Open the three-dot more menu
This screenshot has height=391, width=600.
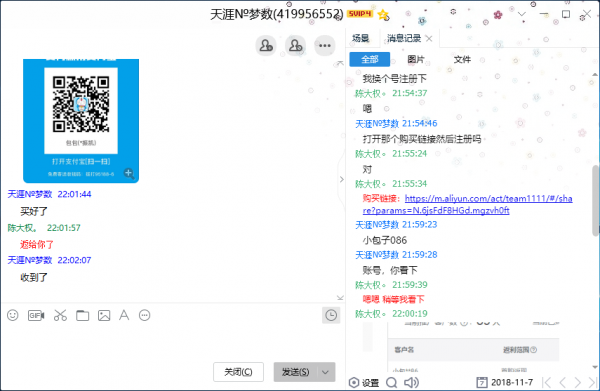click(325, 46)
